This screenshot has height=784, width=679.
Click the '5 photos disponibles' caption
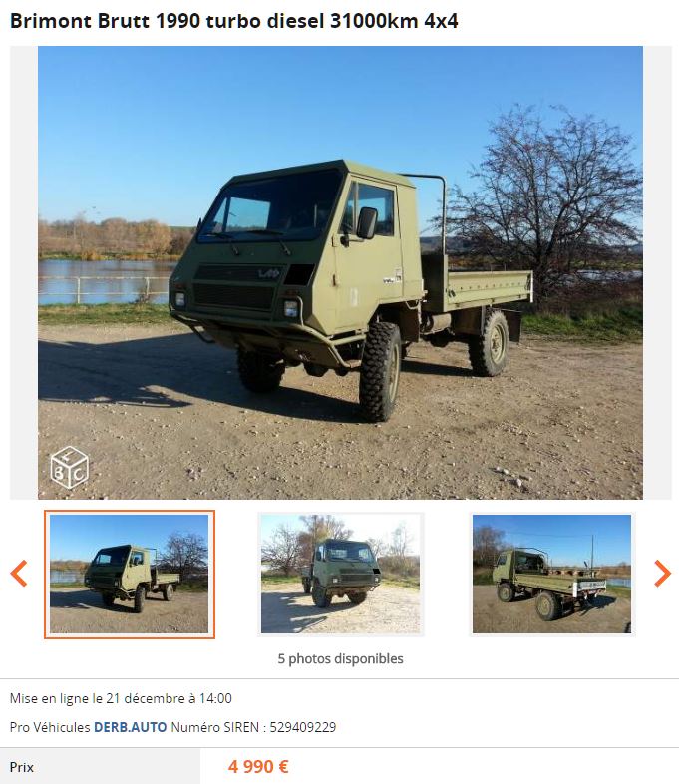click(x=340, y=658)
